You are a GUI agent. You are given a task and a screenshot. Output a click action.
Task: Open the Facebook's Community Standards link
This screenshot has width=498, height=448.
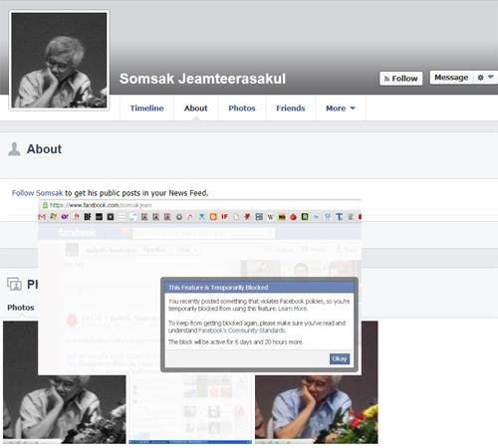click(242, 331)
